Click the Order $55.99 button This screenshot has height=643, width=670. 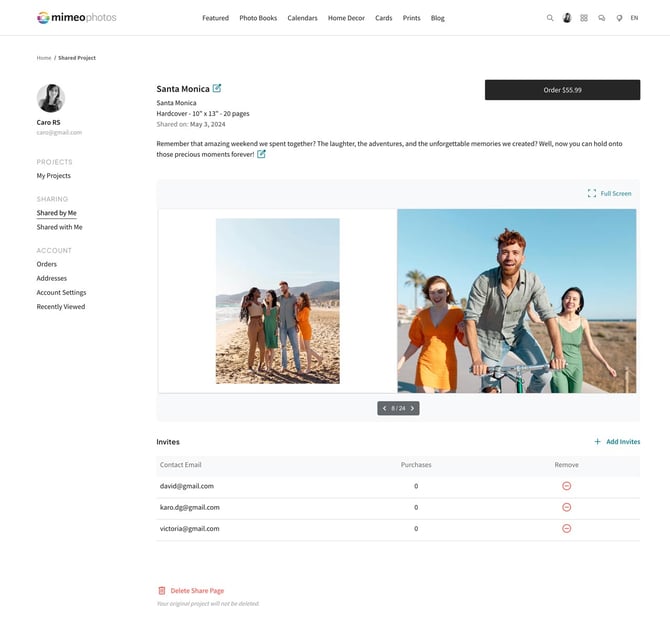tap(562, 90)
